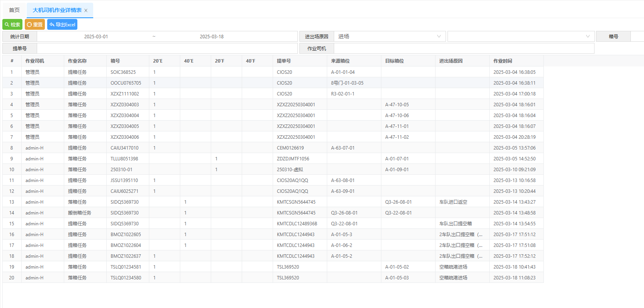644x308 pixels.
Task: Select the 大机司机作业详情表 tab
Action: coord(57,10)
